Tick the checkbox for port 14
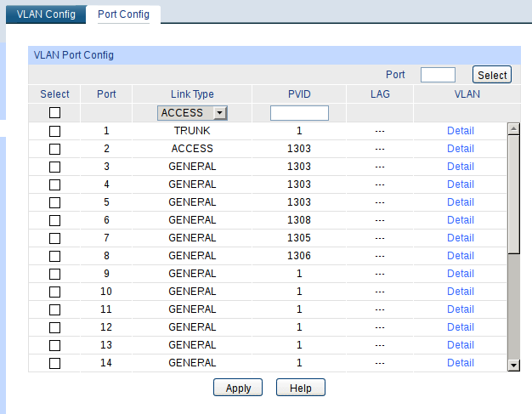Image resolution: width=532 pixels, height=414 pixels. [55, 363]
